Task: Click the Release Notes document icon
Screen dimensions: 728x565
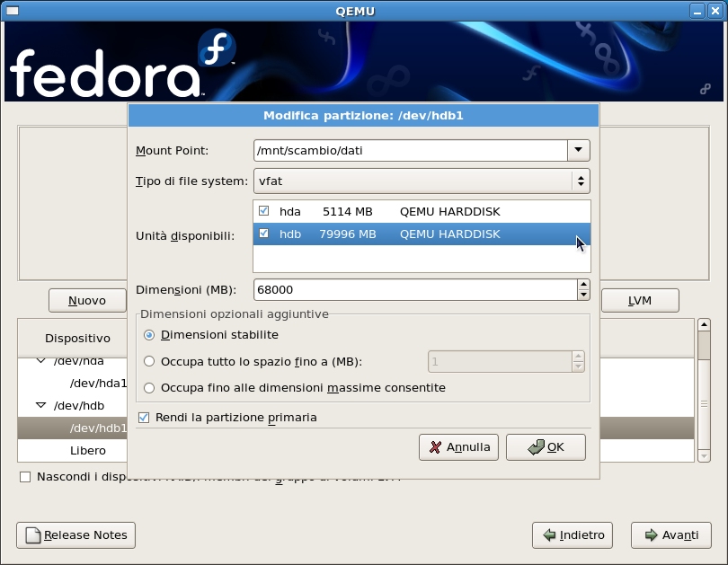Action: (x=33, y=535)
